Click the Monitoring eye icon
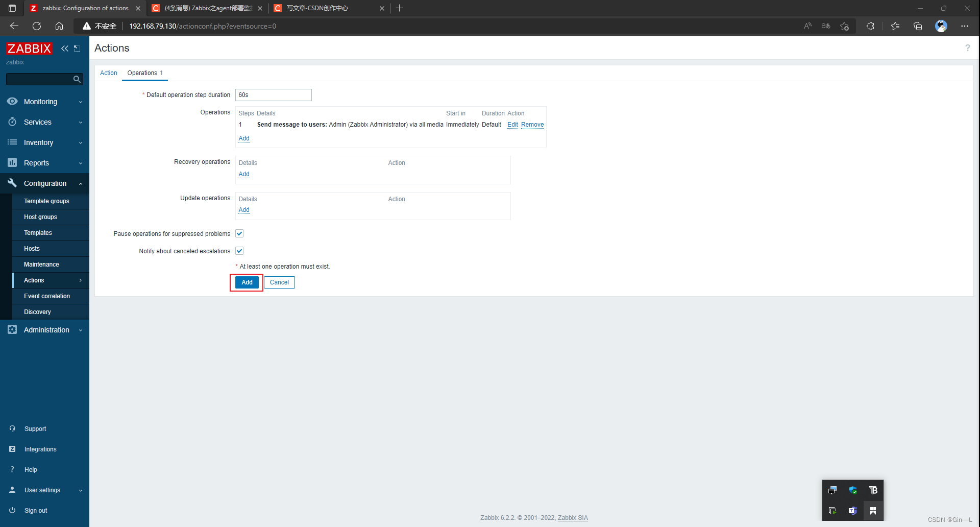Screen dimensions: 980x527 coord(12,102)
